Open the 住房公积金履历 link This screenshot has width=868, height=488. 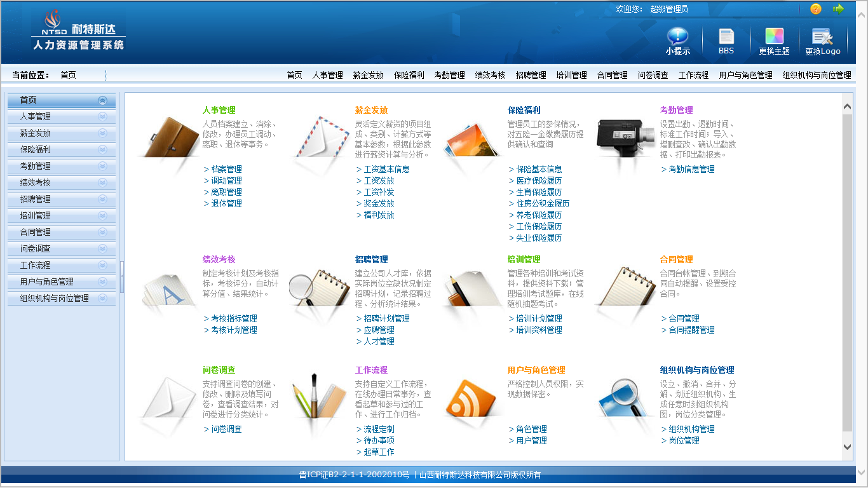(543, 203)
